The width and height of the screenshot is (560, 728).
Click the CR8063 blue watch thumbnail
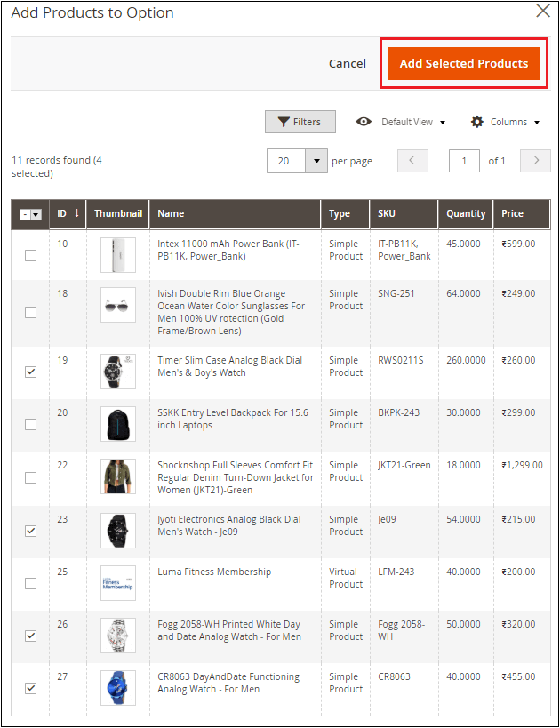118,688
